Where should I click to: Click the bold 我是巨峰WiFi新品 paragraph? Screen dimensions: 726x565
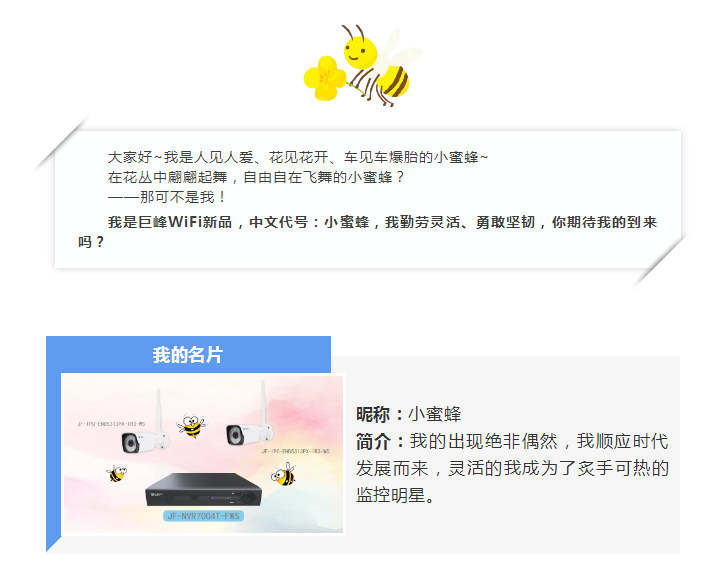coord(368,232)
